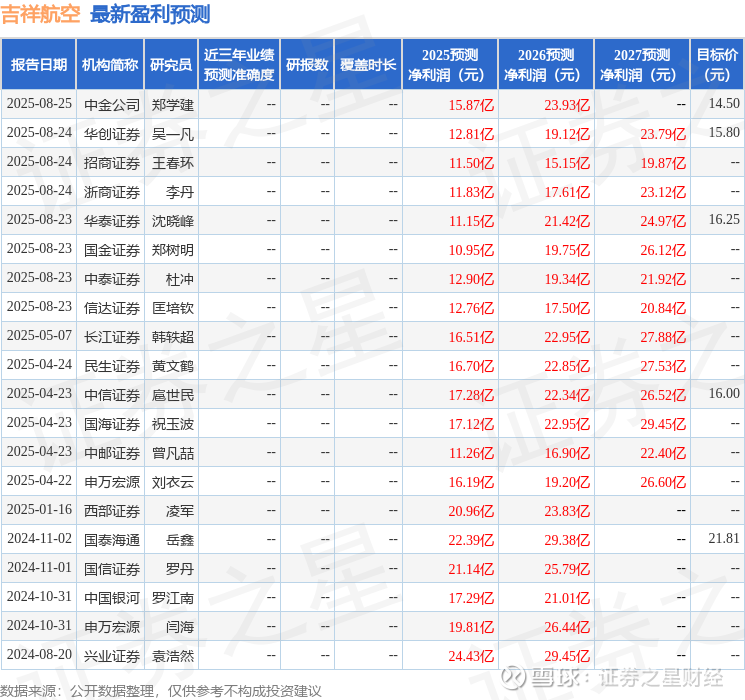Click institution 西部证券
Screen dimensions: 745x700
coord(112,510)
